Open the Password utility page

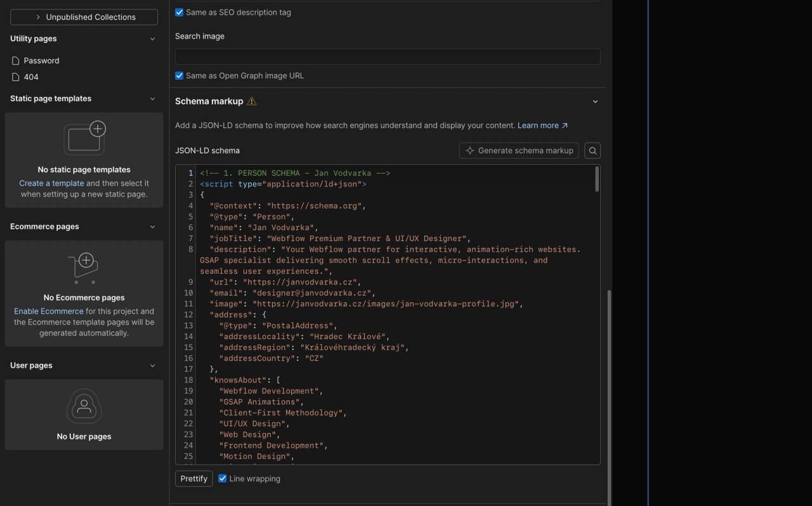tap(42, 61)
